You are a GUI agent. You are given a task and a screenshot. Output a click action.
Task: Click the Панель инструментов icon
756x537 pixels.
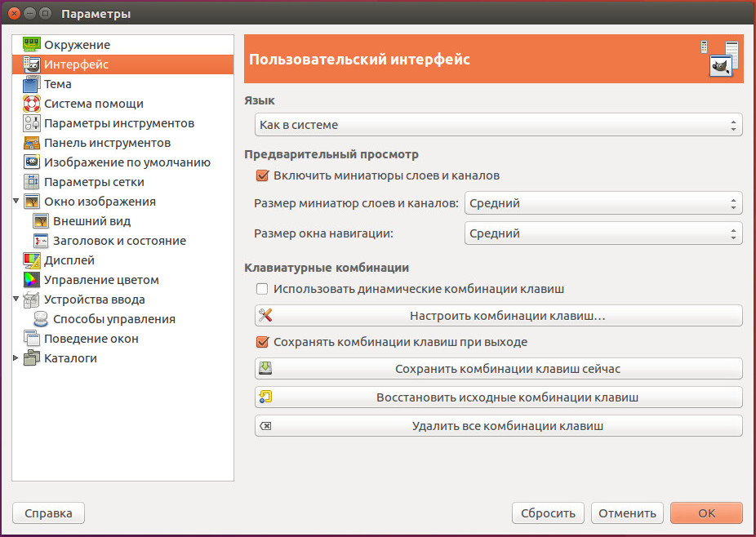pyautogui.click(x=32, y=143)
